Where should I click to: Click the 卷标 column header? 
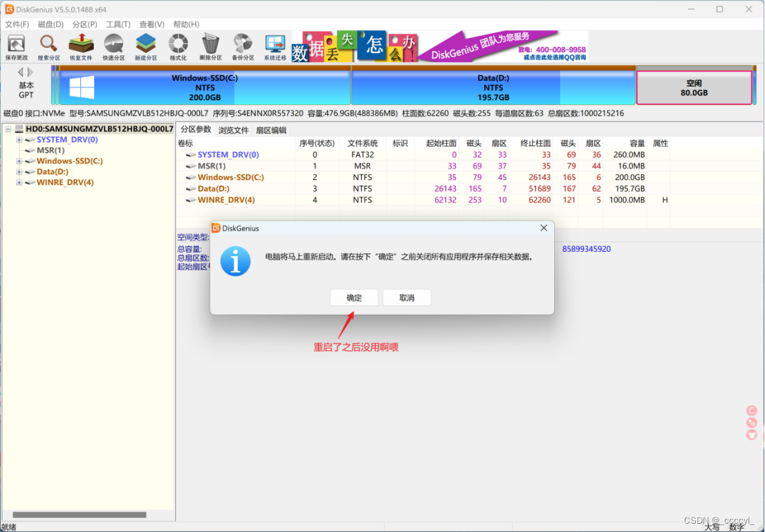(236, 143)
